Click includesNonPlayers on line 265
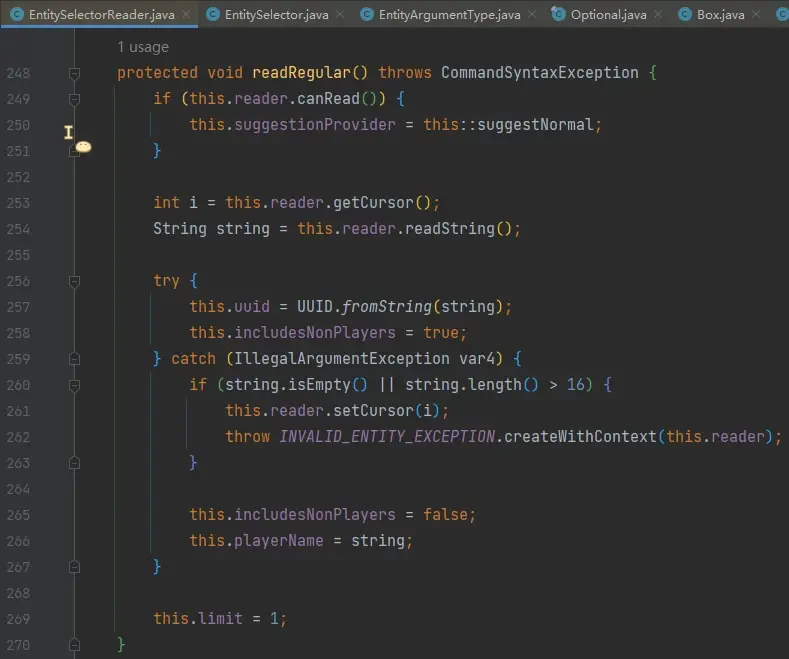789x659 pixels. coord(315,515)
